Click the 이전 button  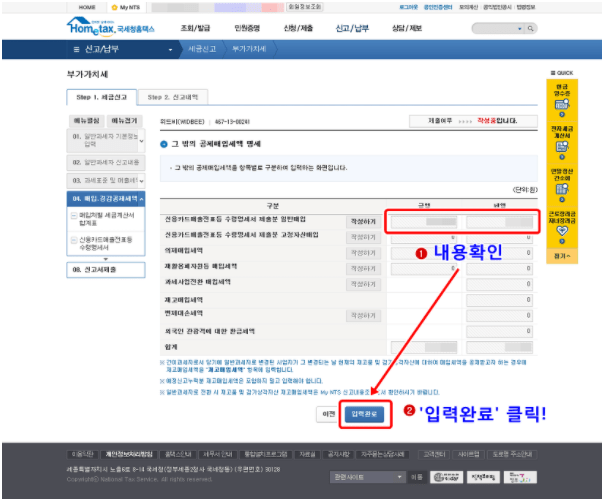tap(329, 415)
